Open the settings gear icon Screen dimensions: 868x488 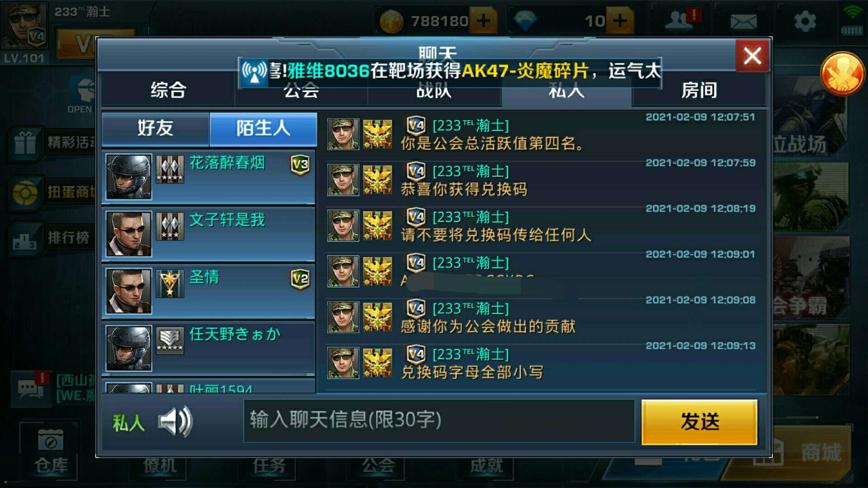tap(805, 21)
